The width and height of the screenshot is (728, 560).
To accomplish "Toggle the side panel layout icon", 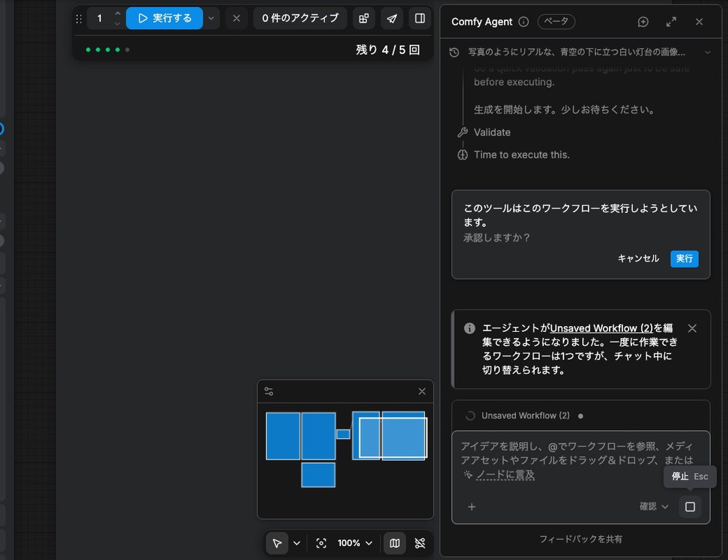I will click(420, 18).
